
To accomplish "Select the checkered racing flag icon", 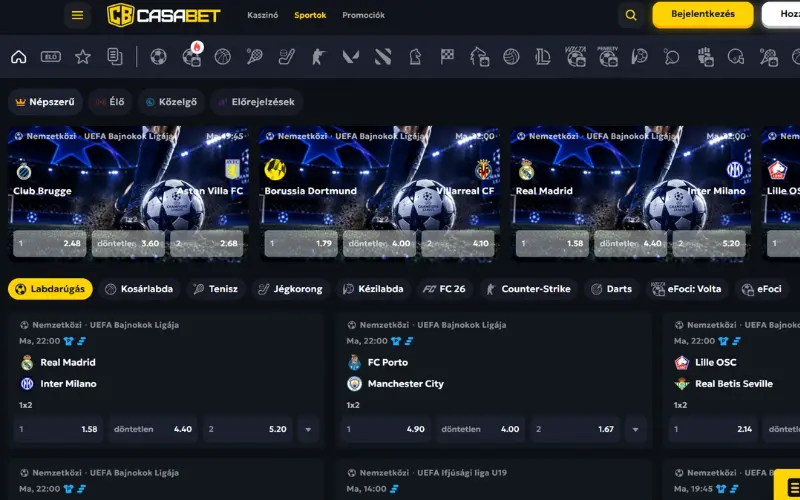I will point(447,57).
